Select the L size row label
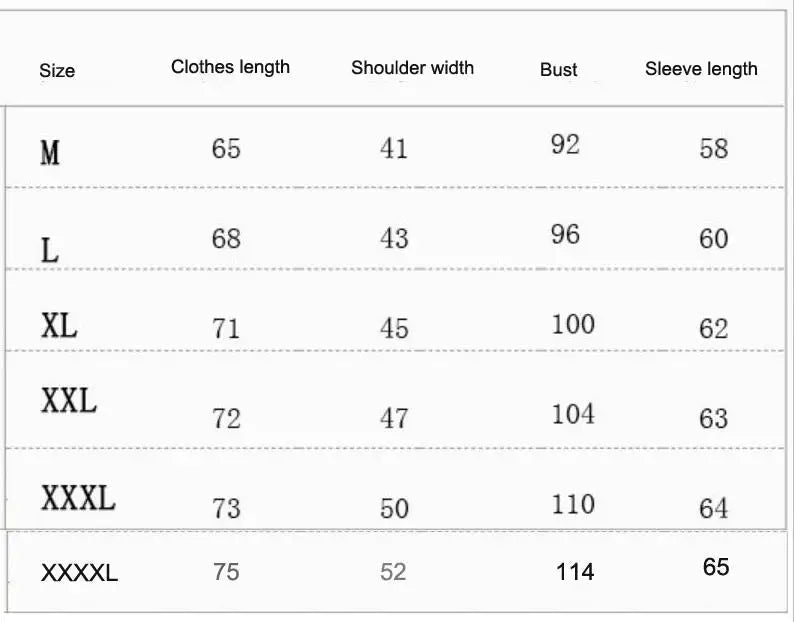Screen dimensions: 794x622 click(50, 249)
